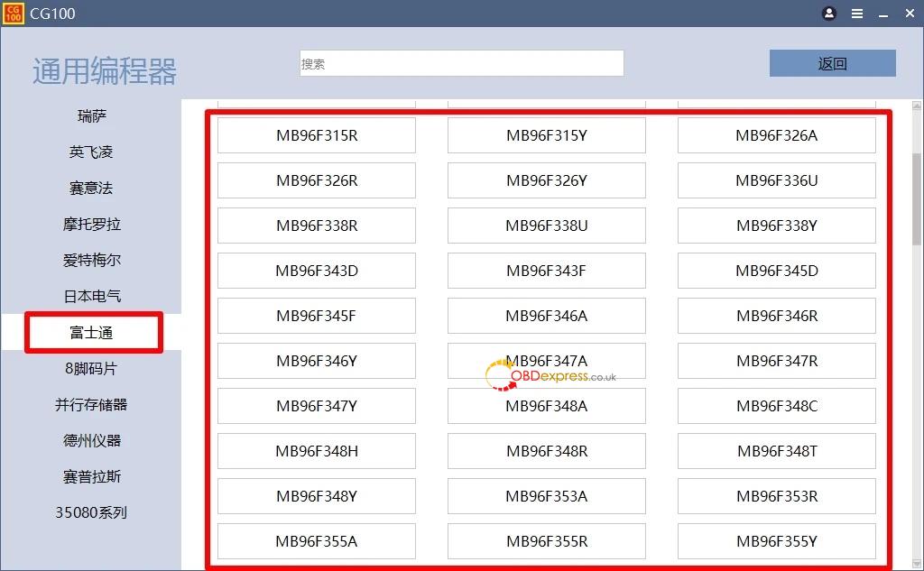Click the 返回 back button
Viewport: 924px width, 571px height.
(x=832, y=64)
